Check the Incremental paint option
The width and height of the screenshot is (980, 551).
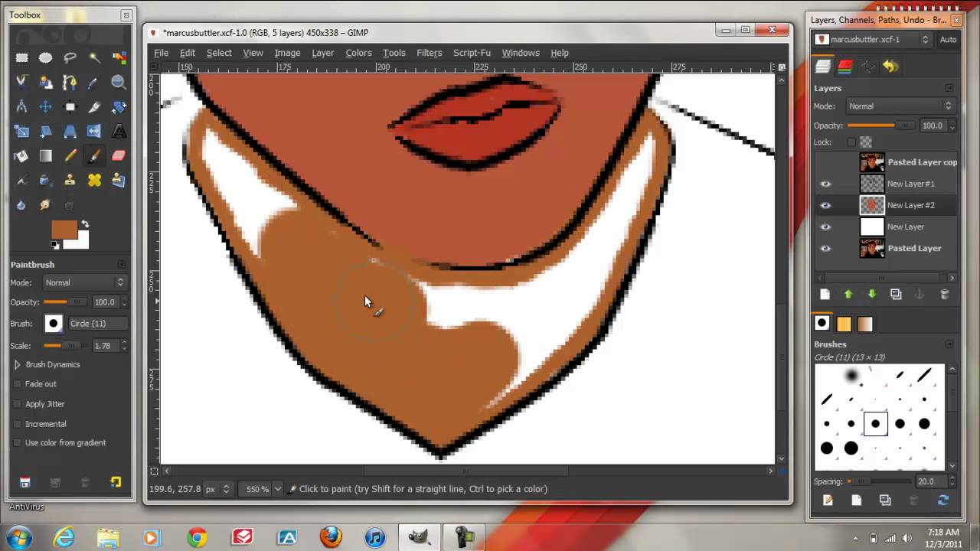point(17,423)
